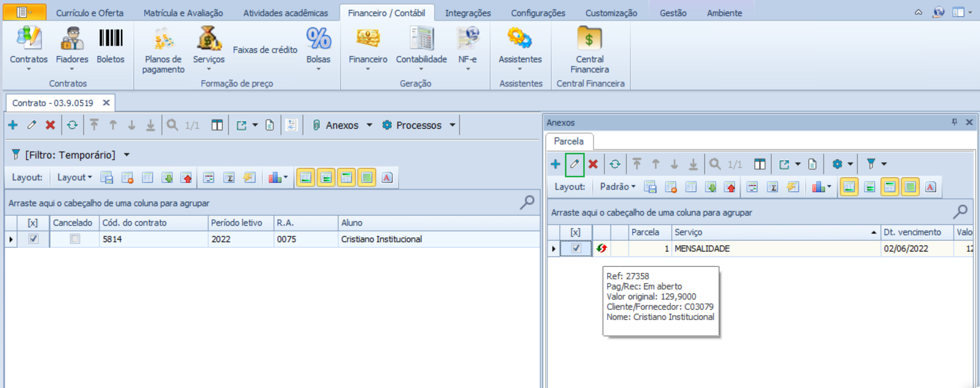
Task: Switch to Atividades acadêmicas tab
Action: pyautogui.click(x=286, y=13)
